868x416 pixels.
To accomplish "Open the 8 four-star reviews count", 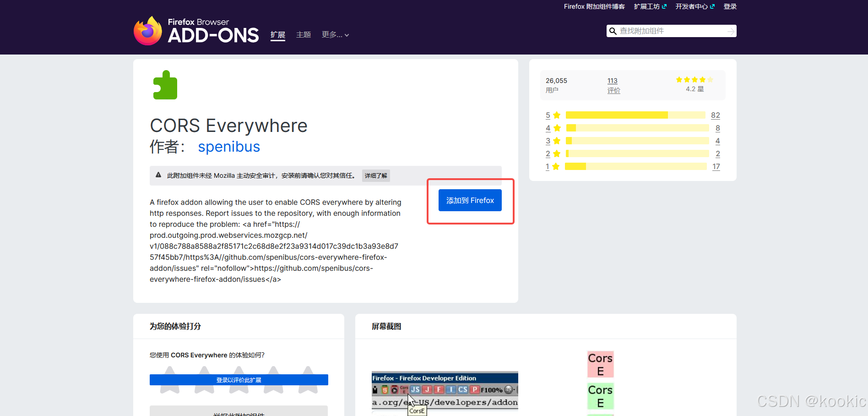I will 718,128.
